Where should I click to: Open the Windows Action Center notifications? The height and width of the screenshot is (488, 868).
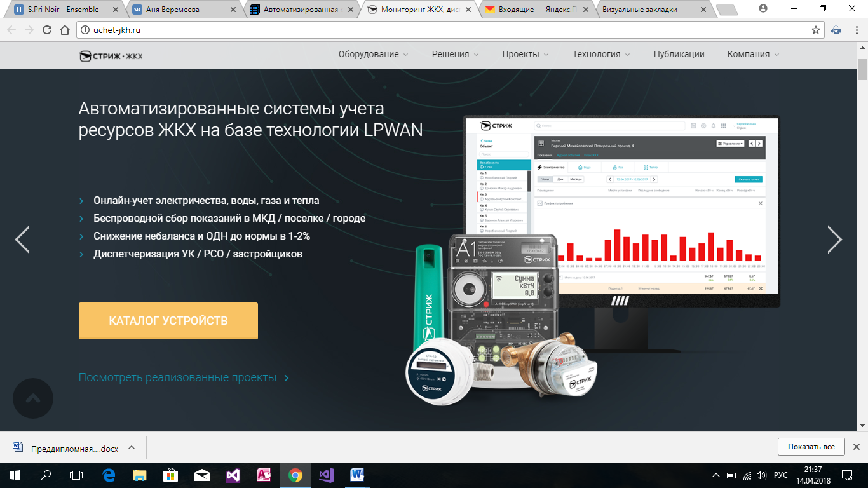click(847, 475)
